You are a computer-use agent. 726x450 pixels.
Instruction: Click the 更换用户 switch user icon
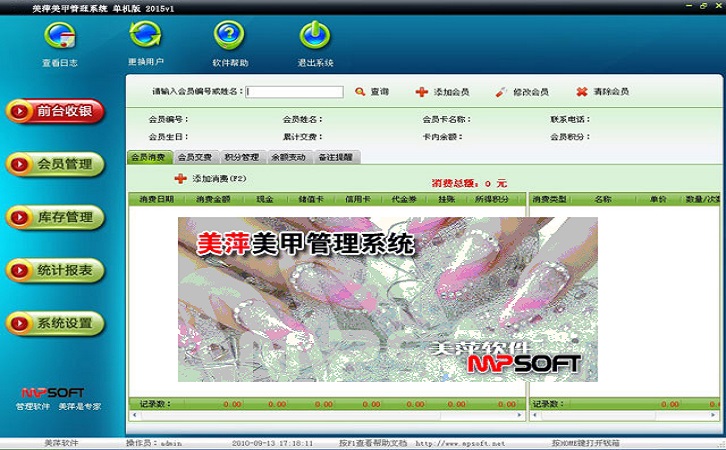[145, 34]
